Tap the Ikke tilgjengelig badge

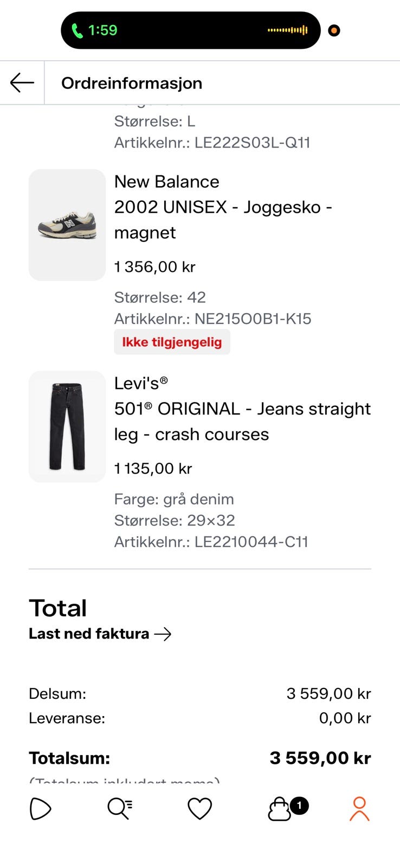tap(172, 342)
